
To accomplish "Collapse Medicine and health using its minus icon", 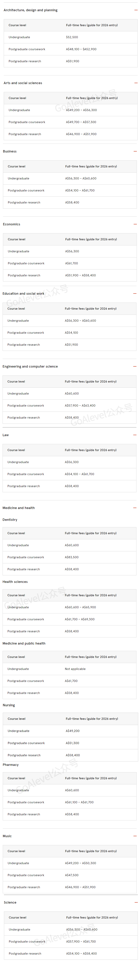I will click(135, 508).
